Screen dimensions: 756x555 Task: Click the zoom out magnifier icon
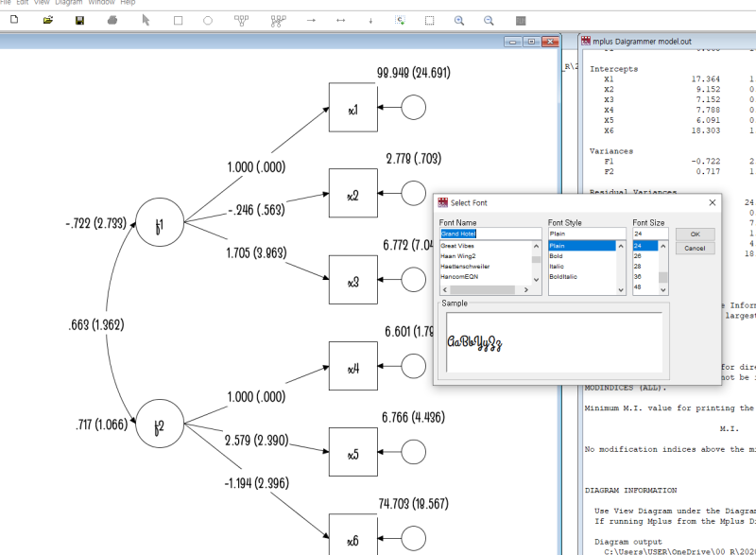(x=489, y=20)
